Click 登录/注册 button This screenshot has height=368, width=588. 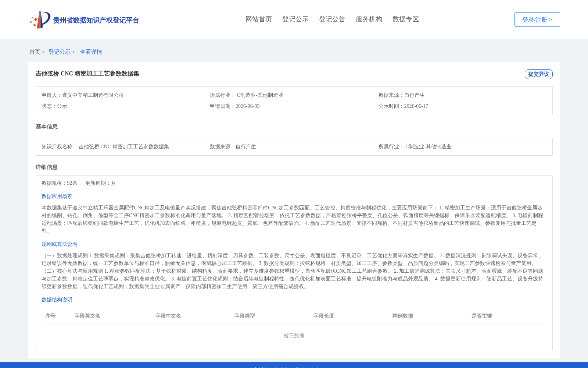pyautogui.click(x=537, y=20)
